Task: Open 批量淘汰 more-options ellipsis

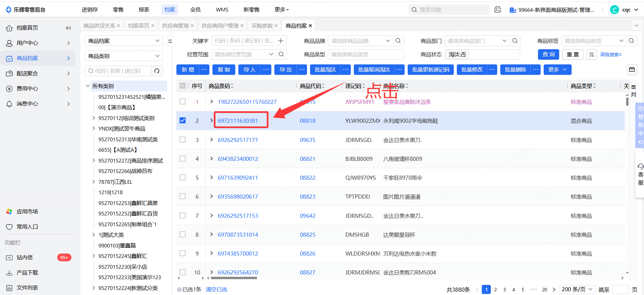Action: tap(345, 69)
